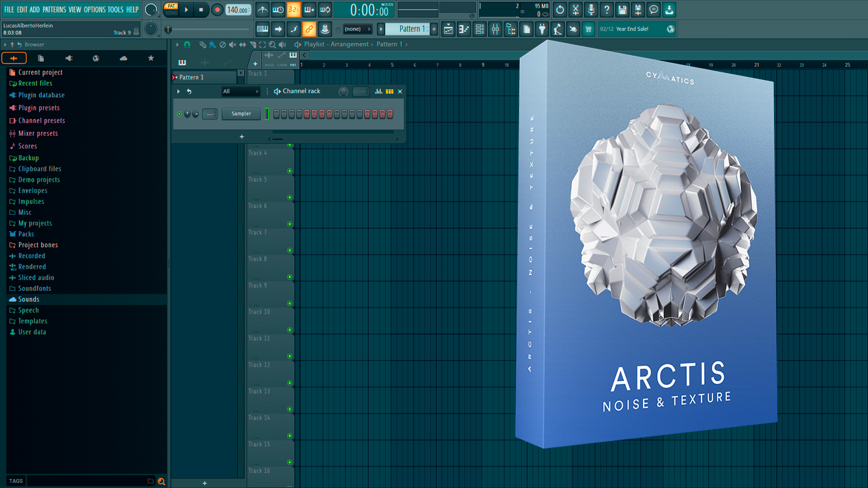
Task: Open the Playlist view icon
Action: [x=449, y=29]
